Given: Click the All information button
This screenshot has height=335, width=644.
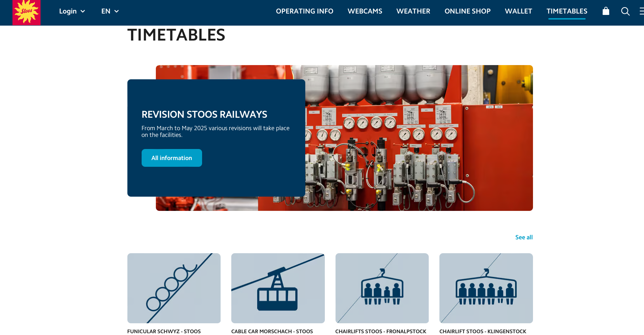Looking at the screenshot, I should [x=172, y=158].
